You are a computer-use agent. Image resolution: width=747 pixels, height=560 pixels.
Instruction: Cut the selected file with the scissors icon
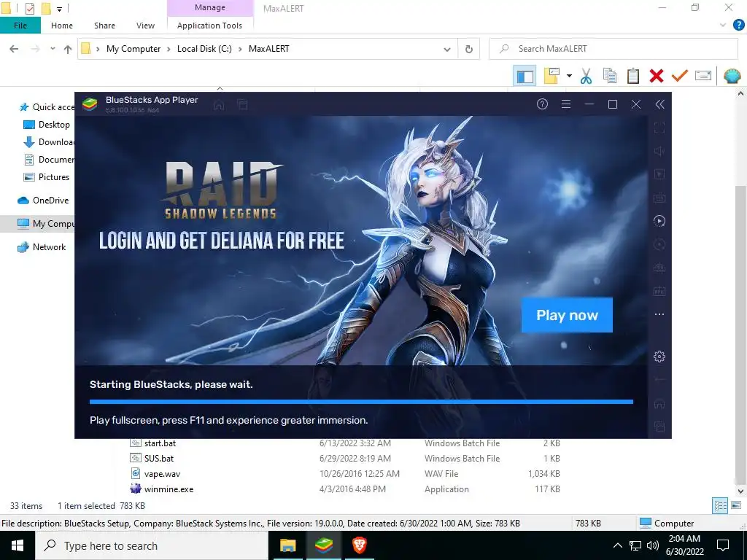tap(586, 76)
